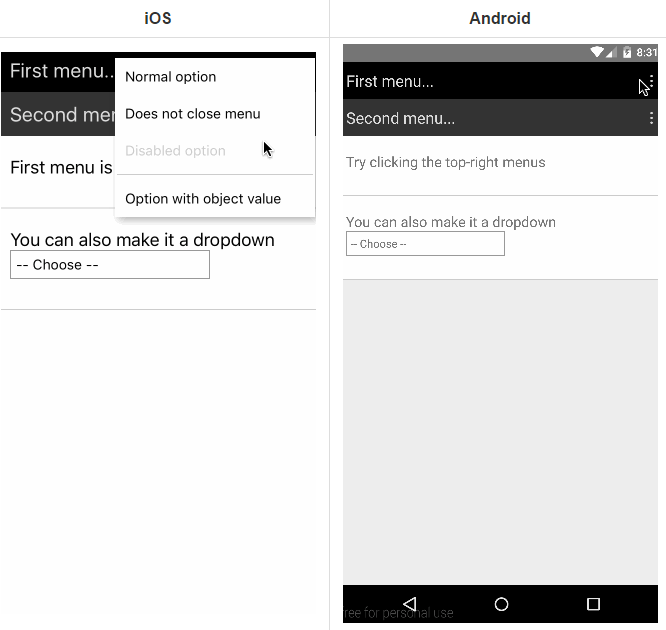
Task: Click the Android Wi-Fi status icon
Action: pyautogui.click(x=597, y=52)
